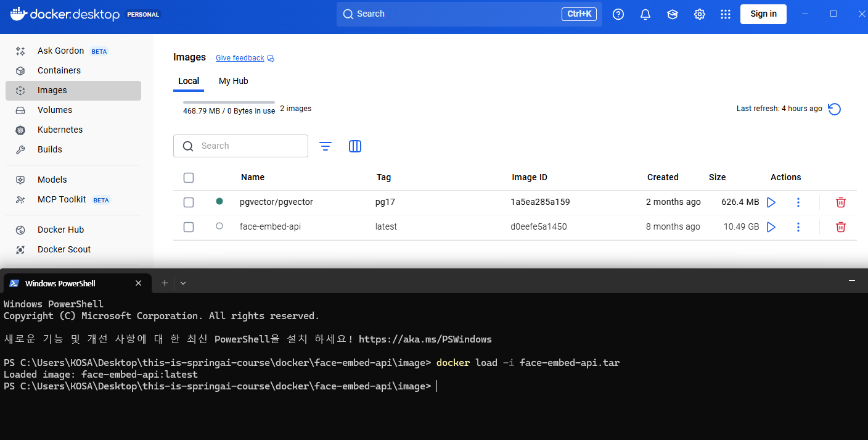Click the Image ID column header
The image size is (868, 440).
coord(530,177)
